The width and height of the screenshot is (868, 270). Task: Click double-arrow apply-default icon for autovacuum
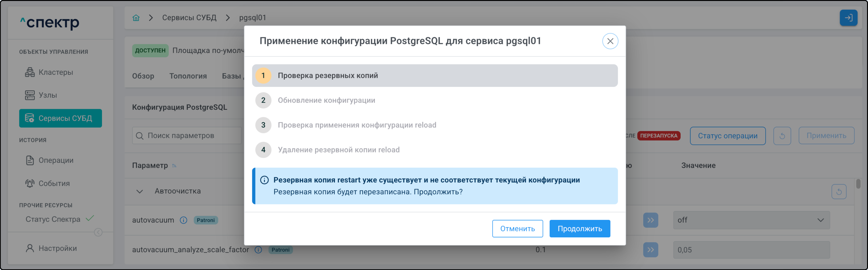coord(650,220)
